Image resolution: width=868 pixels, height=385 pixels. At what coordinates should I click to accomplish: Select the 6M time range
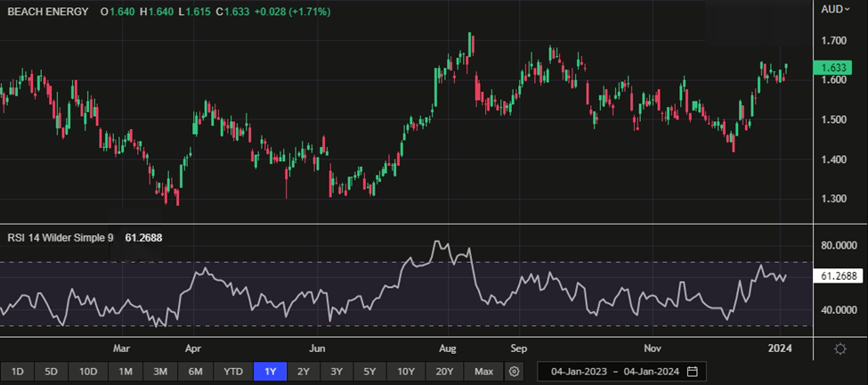[x=195, y=371]
